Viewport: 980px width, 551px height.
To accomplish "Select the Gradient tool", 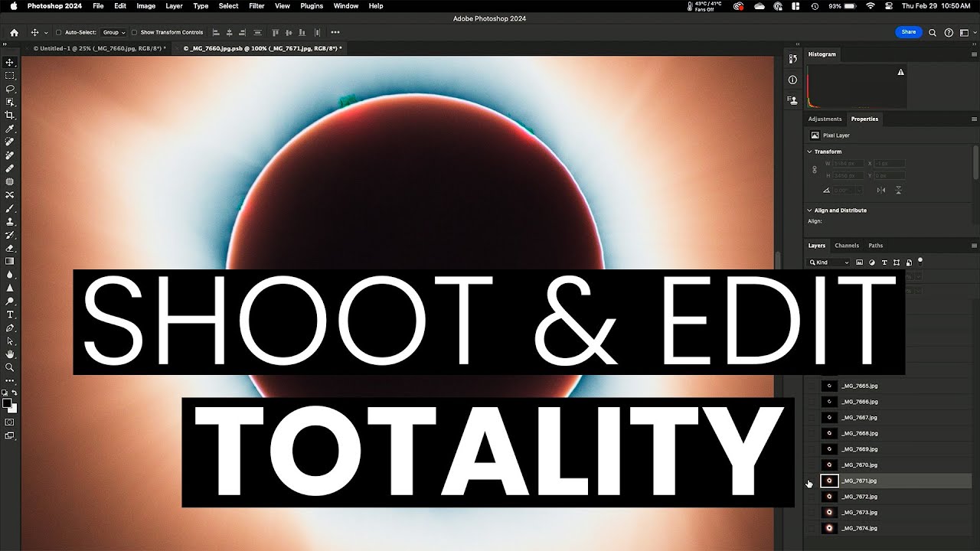I will (10, 261).
